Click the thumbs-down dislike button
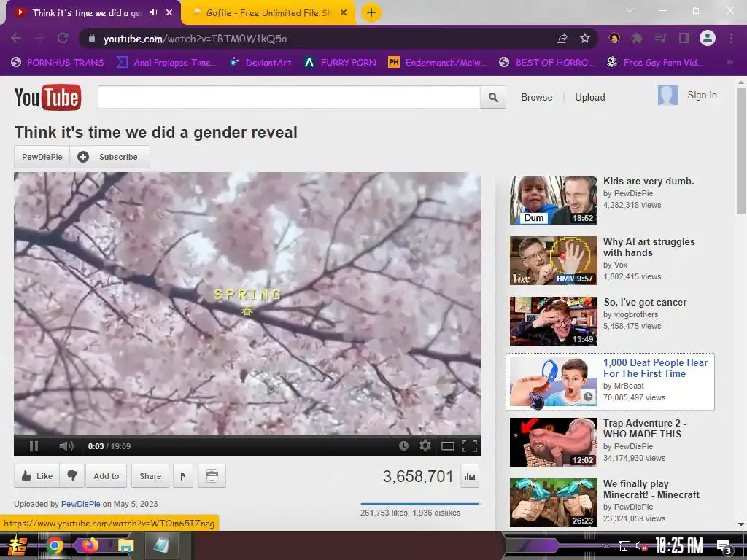 click(x=72, y=475)
